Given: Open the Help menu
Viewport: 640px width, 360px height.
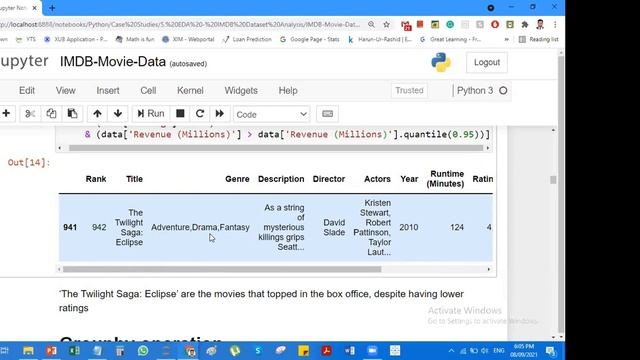Looking at the screenshot, I should pos(288,91).
